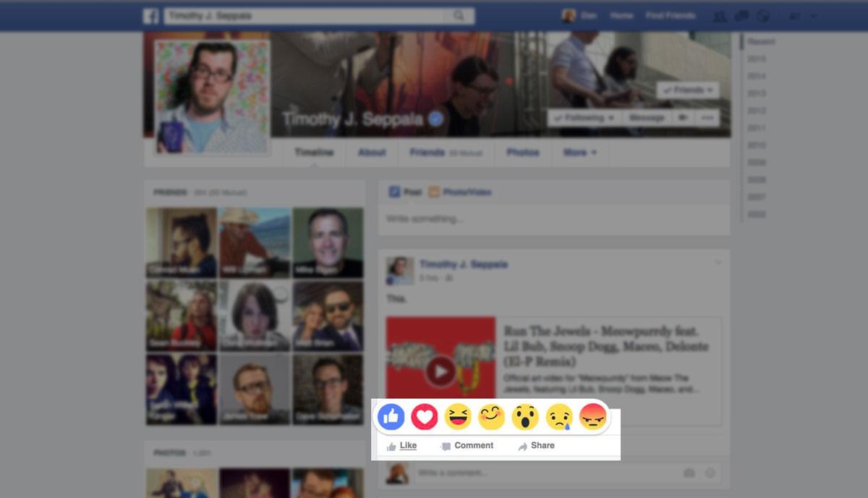868x498 pixels.
Task: Select the thumbs-up Like reaction bubble
Action: pyautogui.click(x=391, y=416)
